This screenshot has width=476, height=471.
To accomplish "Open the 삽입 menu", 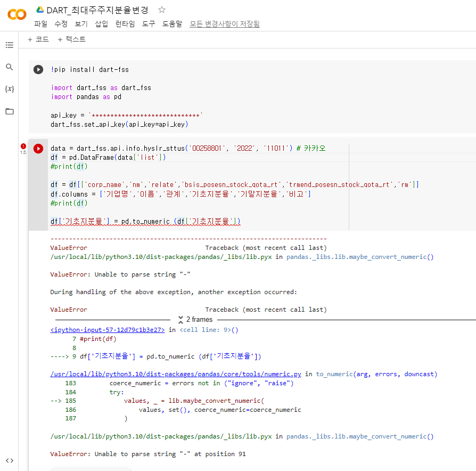I will 101,23.
